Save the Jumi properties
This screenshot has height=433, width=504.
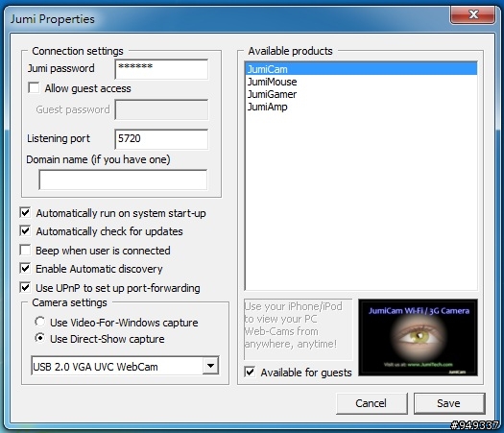(x=449, y=403)
